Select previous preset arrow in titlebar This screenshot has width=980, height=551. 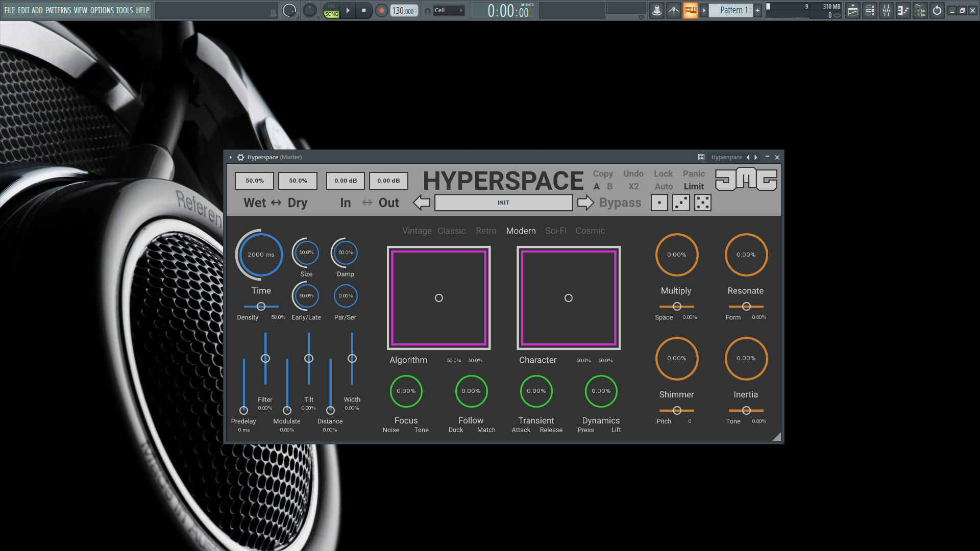[748, 157]
